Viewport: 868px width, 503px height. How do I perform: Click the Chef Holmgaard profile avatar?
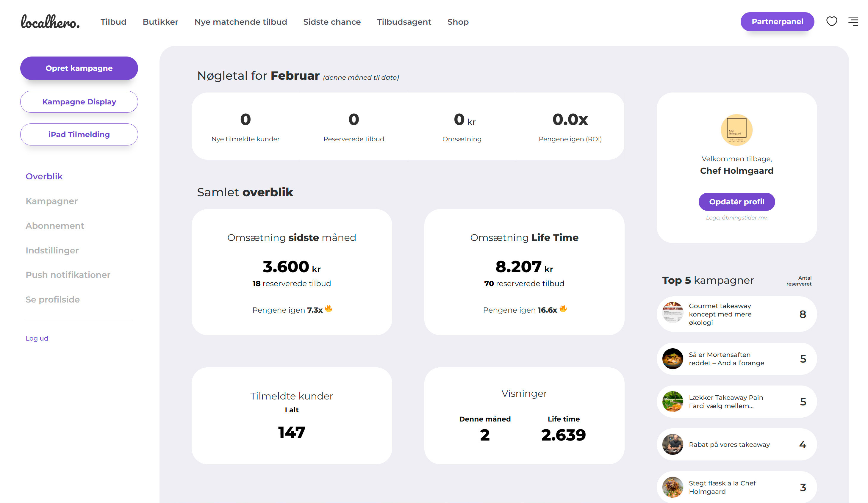[736, 130]
